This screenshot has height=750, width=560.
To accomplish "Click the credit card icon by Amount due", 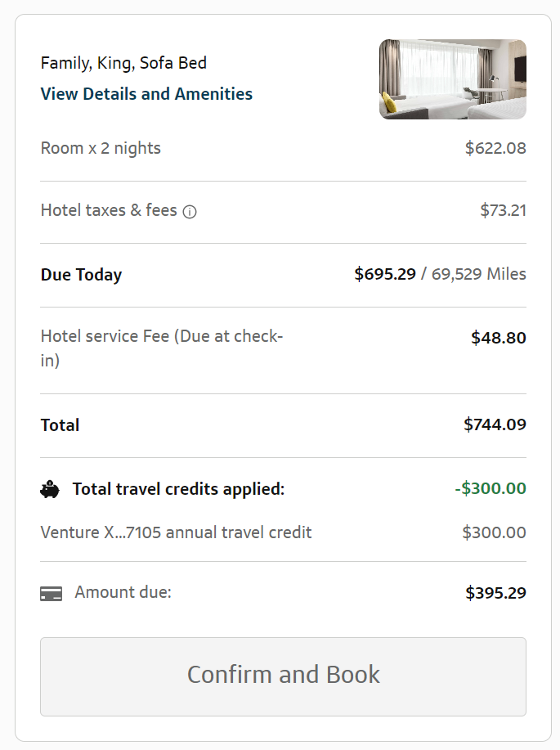I will pyautogui.click(x=52, y=594).
